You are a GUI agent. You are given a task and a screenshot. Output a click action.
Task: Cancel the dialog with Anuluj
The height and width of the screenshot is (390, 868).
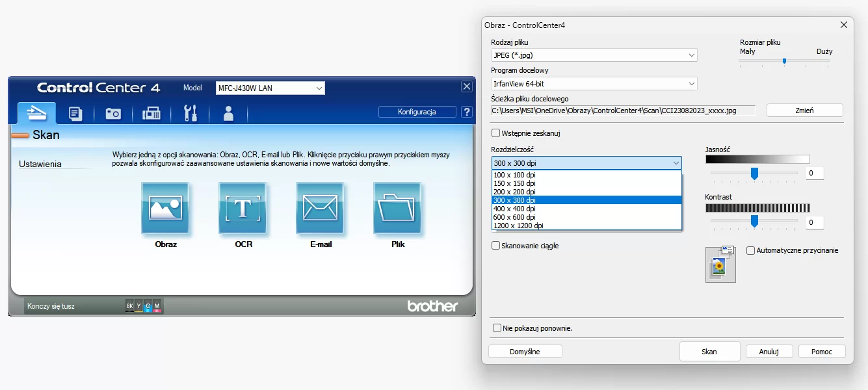click(x=769, y=352)
